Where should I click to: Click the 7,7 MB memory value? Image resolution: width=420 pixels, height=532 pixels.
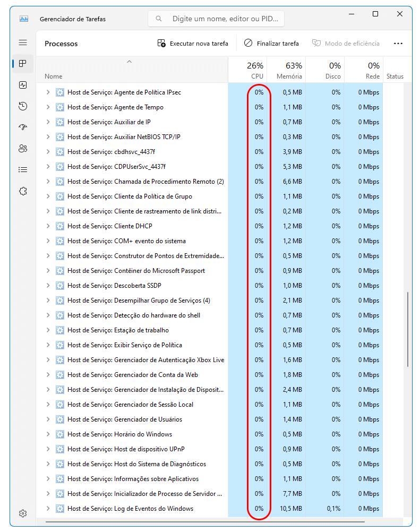click(x=292, y=494)
